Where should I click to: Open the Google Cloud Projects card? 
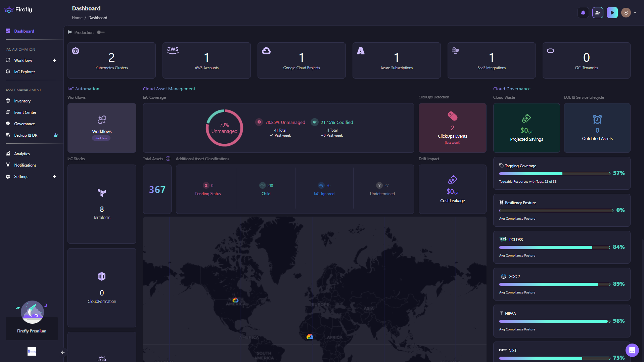(302, 60)
